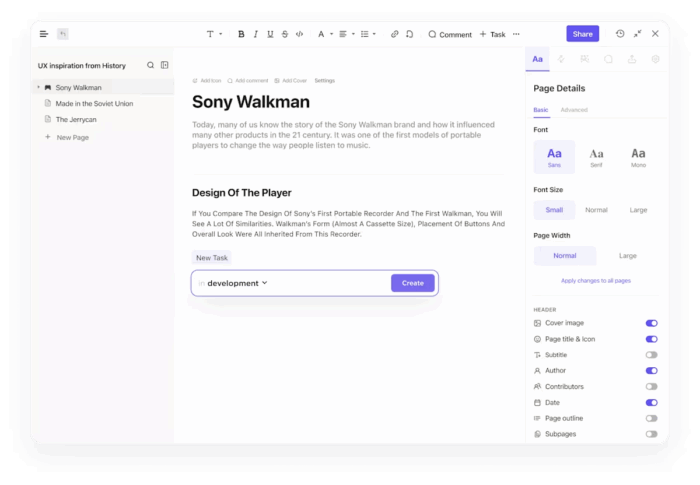Click the strikethrough formatting icon

[x=285, y=34]
